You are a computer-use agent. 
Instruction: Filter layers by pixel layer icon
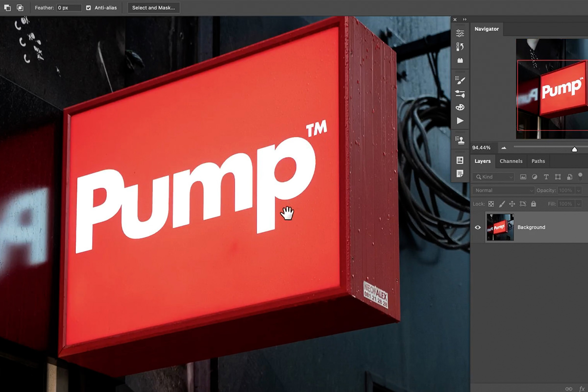[523, 177]
